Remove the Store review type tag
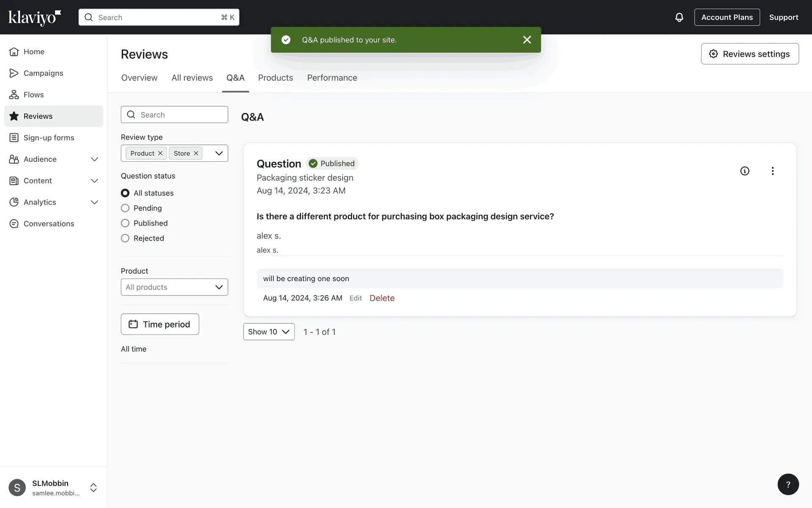This screenshot has width=812, height=508. (196, 153)
